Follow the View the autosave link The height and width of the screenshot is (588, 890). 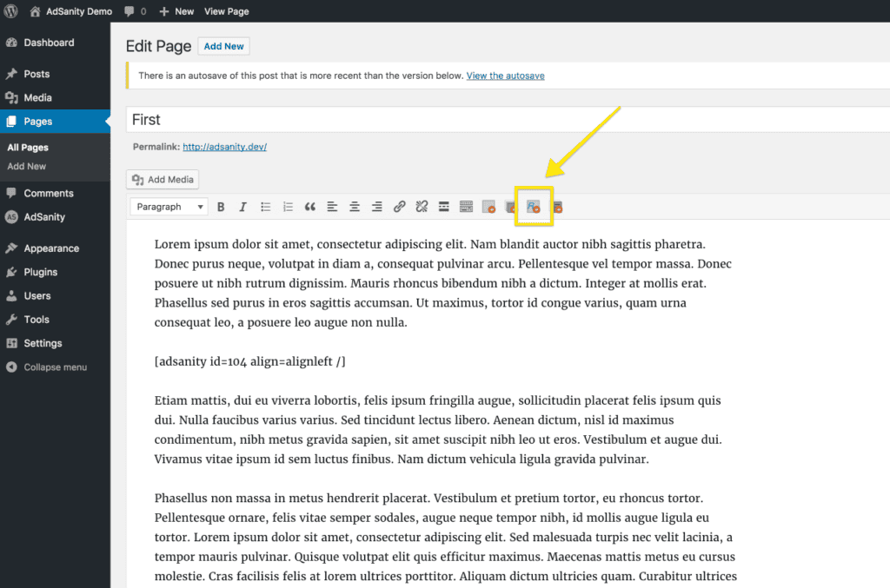coord(505,76)
